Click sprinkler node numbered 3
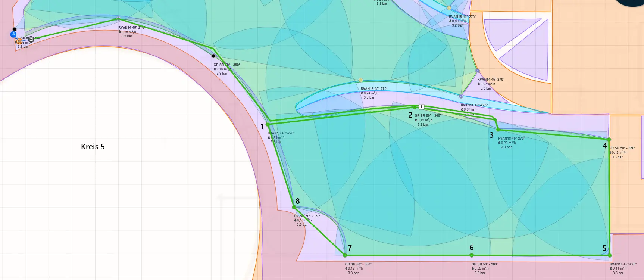 point(498,130)
